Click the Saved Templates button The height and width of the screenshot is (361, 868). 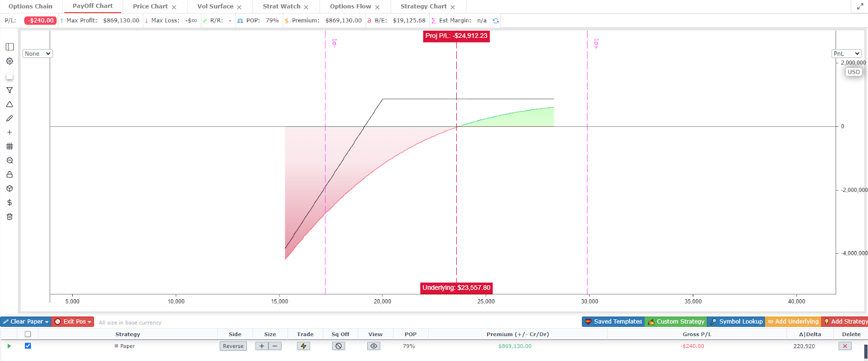coord(613,321)
